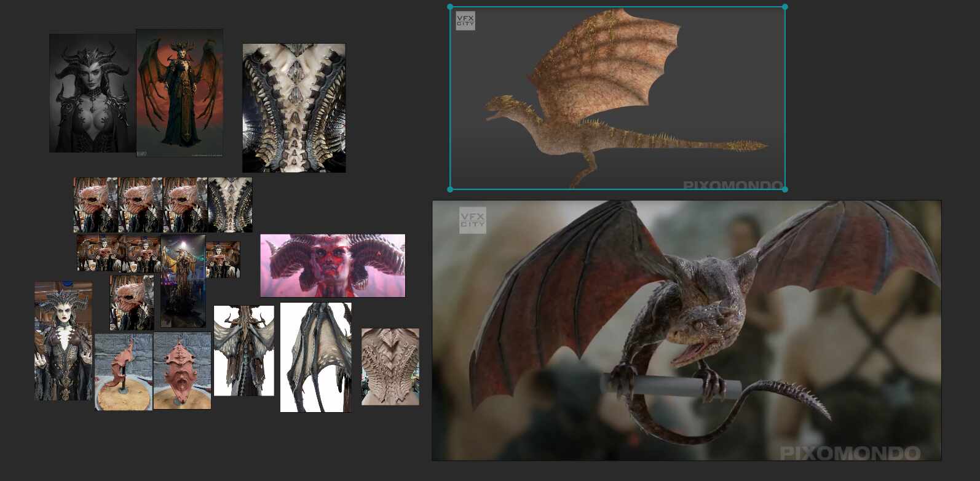Select the pink-background red-faced horned demon image
The image size is (980, 481).
pyautogui.click(x=333, y=265)
